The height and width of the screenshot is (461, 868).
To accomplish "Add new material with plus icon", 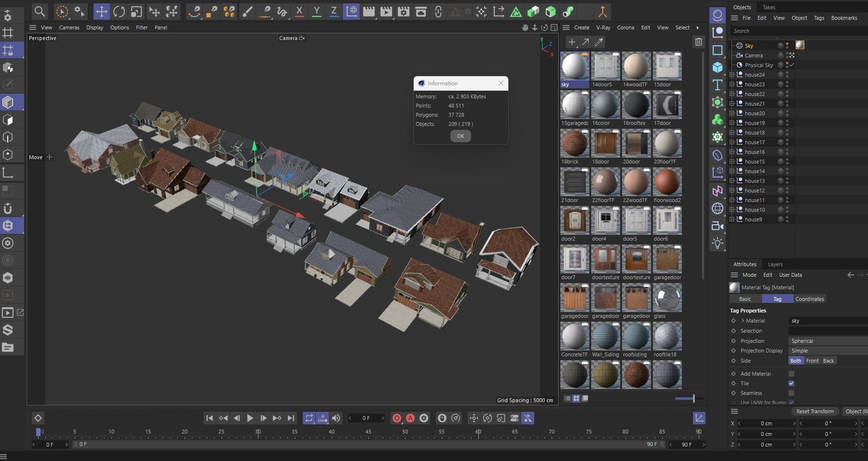I will point(571,42).
